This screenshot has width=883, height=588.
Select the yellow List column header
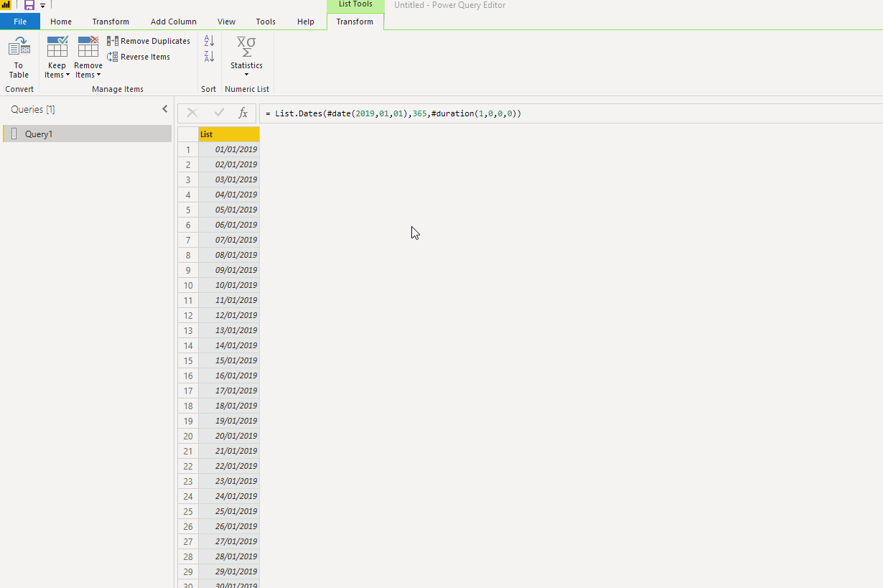(x=228, y=134)
